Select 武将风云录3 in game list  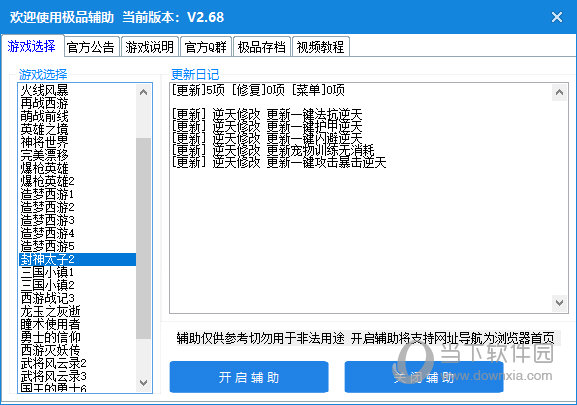coord(77,376)
